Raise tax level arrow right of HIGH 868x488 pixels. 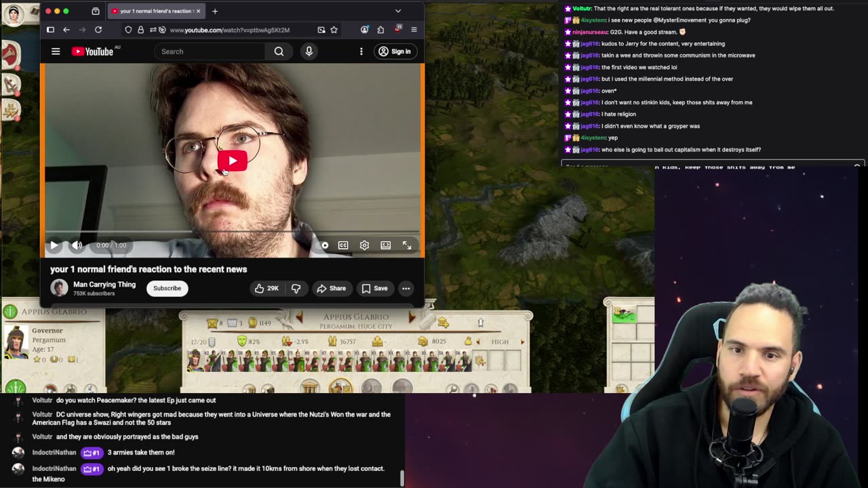[523, 342]
